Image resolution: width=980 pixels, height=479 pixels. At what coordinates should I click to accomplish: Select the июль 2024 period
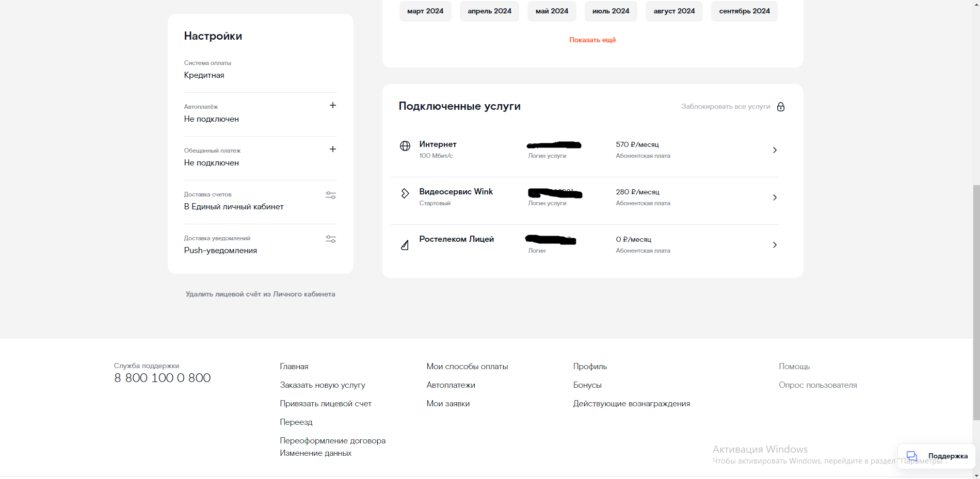click(611, 11)
